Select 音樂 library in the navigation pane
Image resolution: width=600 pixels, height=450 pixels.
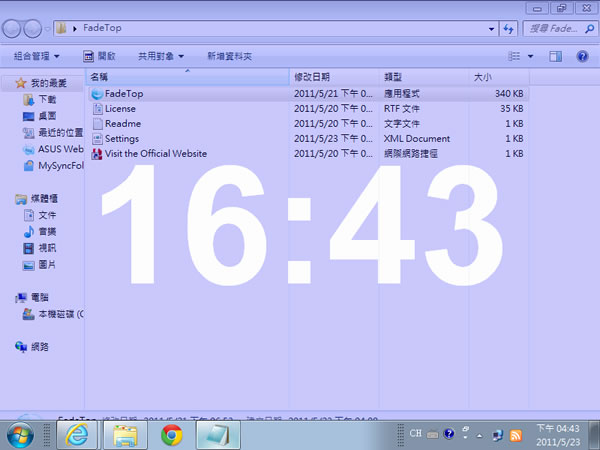(x=47, y=232)
